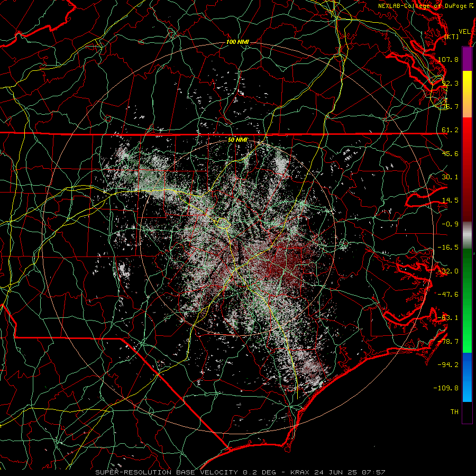This screenshot has height=476, width=476.
Task: Click the -94.2 velocity scale value
Action: 448,365
